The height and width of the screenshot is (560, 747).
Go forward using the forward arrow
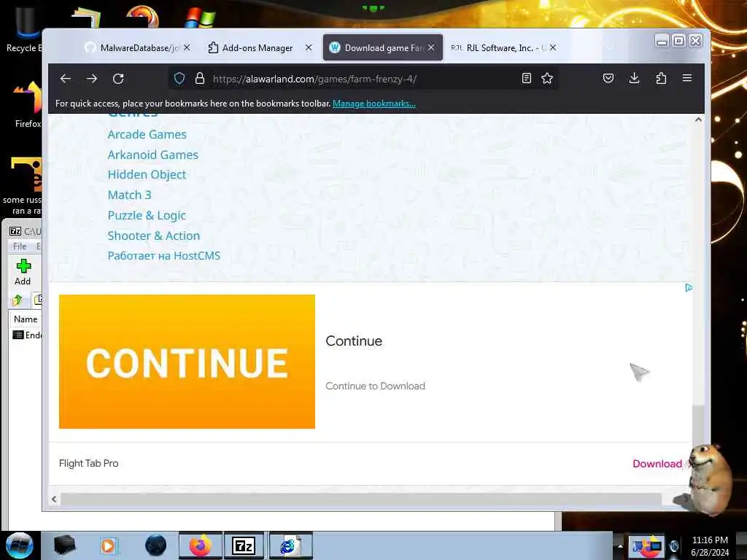coord(92,79)
